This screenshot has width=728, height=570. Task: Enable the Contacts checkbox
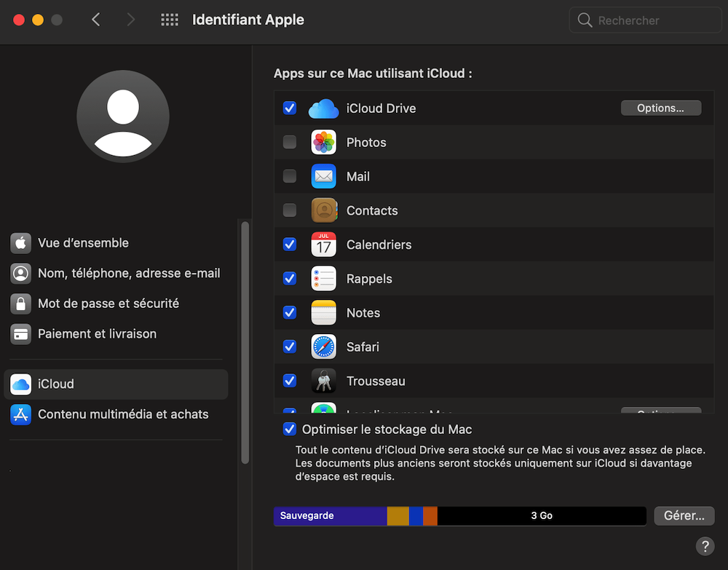(290, 210)
